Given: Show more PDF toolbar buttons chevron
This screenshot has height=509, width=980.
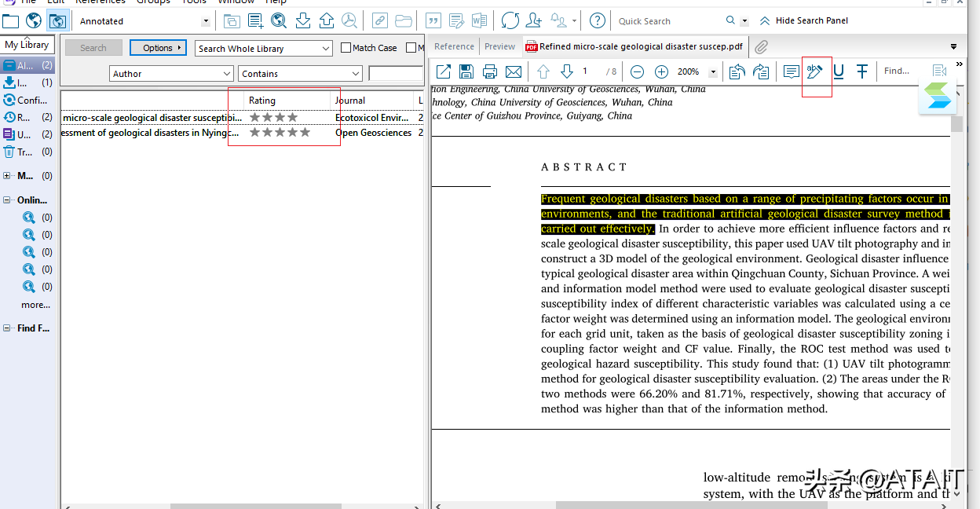Looking at the screenshot, I should pyautogui.click(x=959, y=64).
